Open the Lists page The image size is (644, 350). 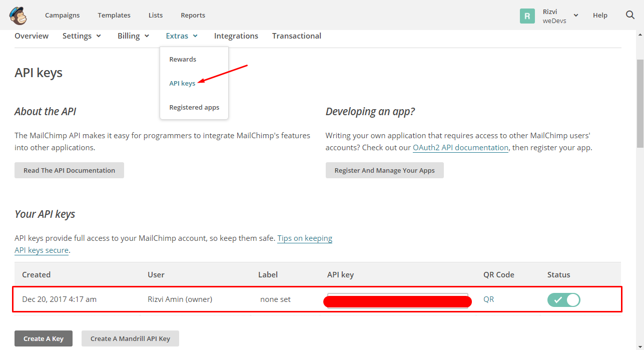pyautogui.click(x=156, y=16)
